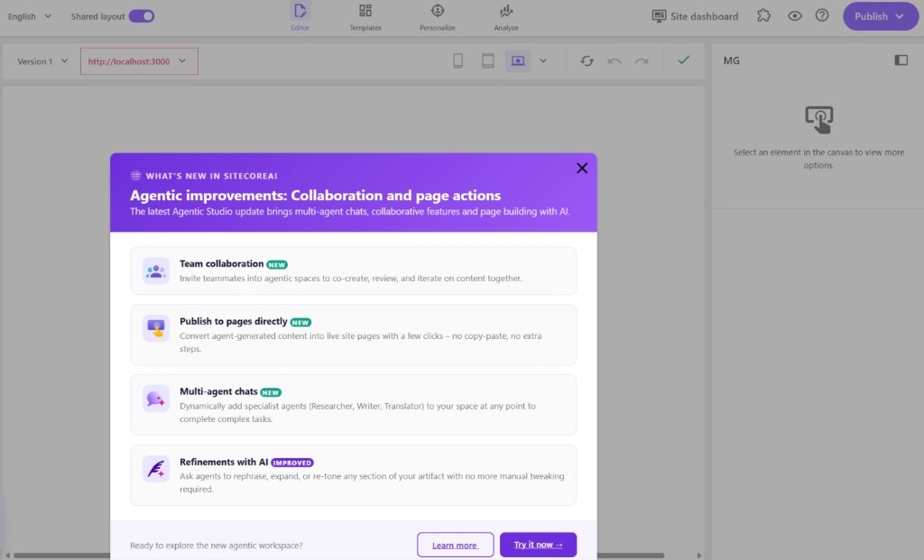This screenshot has height=560, width=924.
Task: Click the Try it now button
Action: pos(538,545)
